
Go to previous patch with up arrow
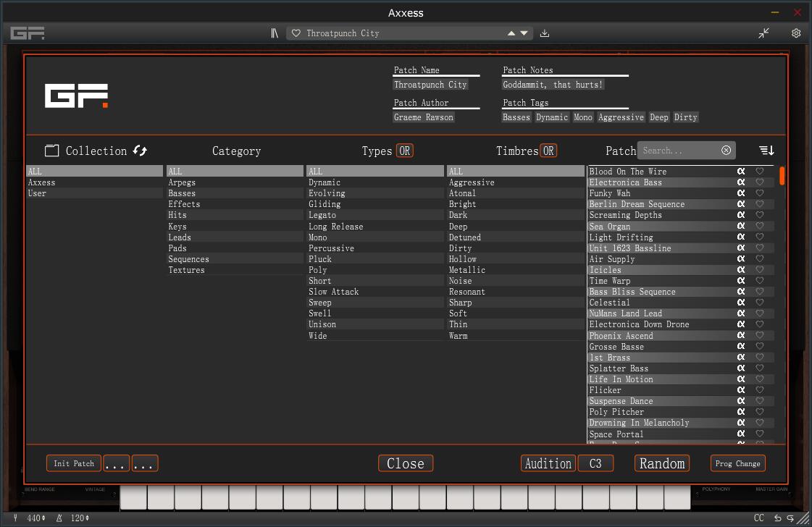click(x=511, y=33)
